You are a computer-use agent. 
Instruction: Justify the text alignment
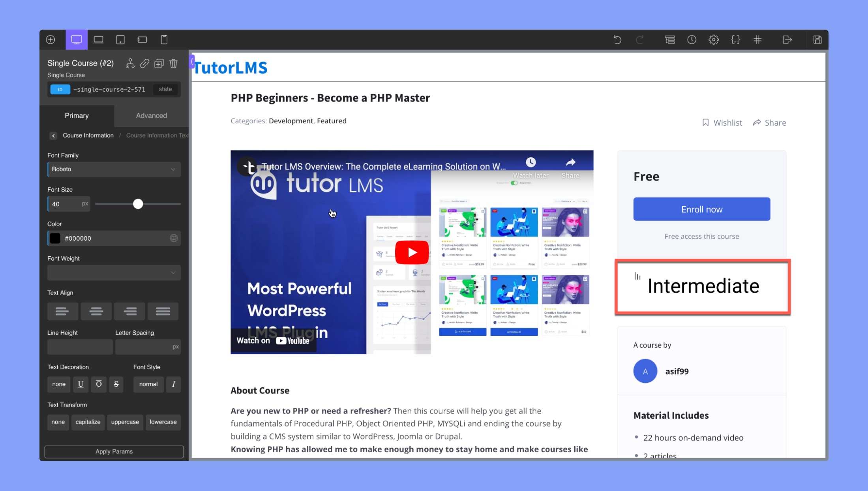coord(163,311)
